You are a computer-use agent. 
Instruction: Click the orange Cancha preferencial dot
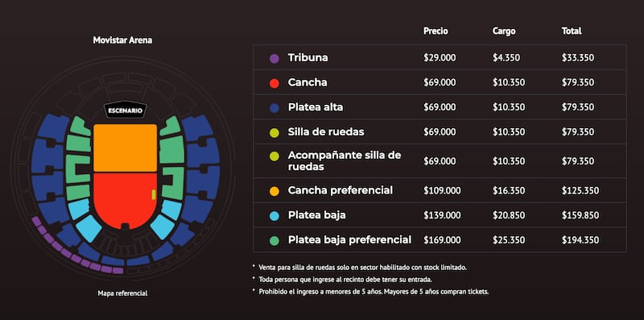tap(275, 191)
